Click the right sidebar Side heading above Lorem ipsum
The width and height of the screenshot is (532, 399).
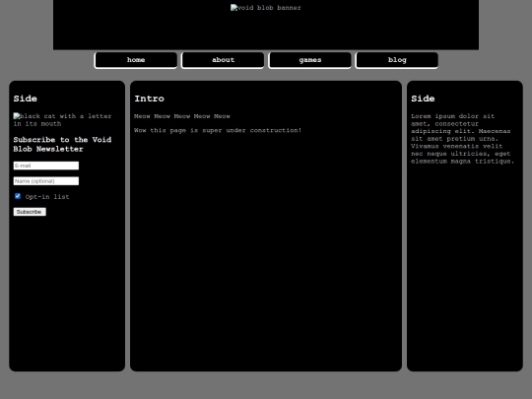tap(423, 99)
